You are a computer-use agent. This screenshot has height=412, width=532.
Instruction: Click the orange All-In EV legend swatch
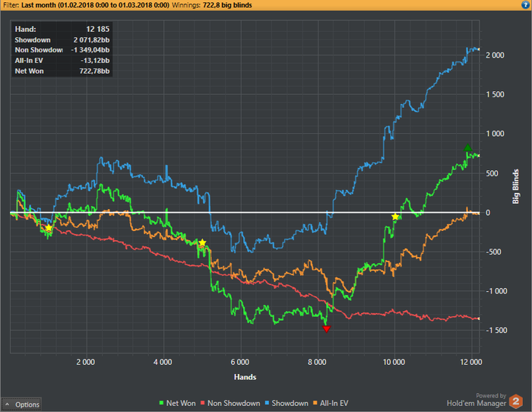pyautogui.click(x=315, y=403)
